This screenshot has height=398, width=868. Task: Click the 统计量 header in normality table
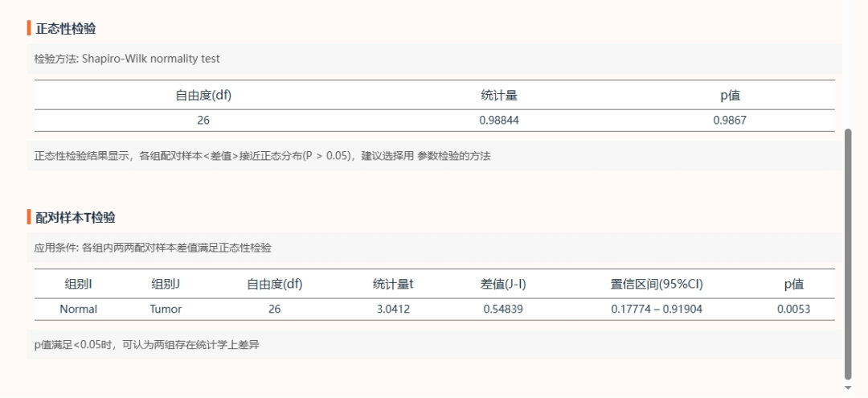pyautogui.click(x=499, y=95)
